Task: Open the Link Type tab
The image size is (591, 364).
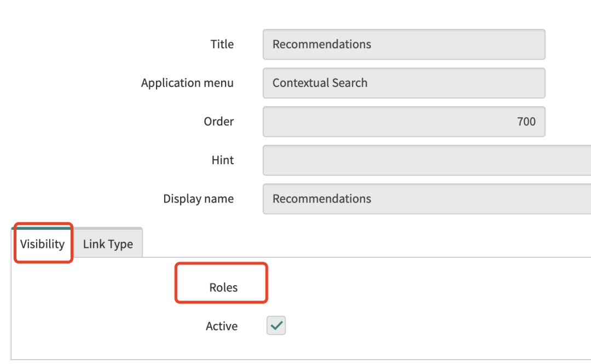Action: coord(108,244)
